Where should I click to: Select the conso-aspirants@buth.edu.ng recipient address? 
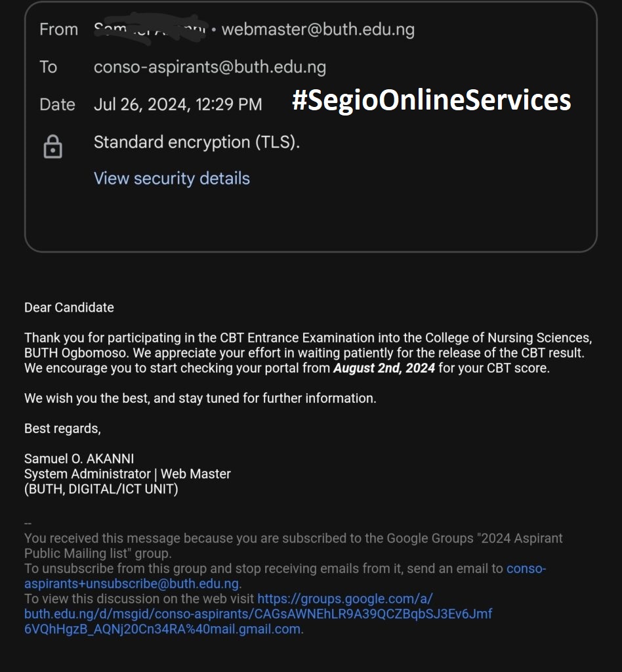(x=209, y=67)
